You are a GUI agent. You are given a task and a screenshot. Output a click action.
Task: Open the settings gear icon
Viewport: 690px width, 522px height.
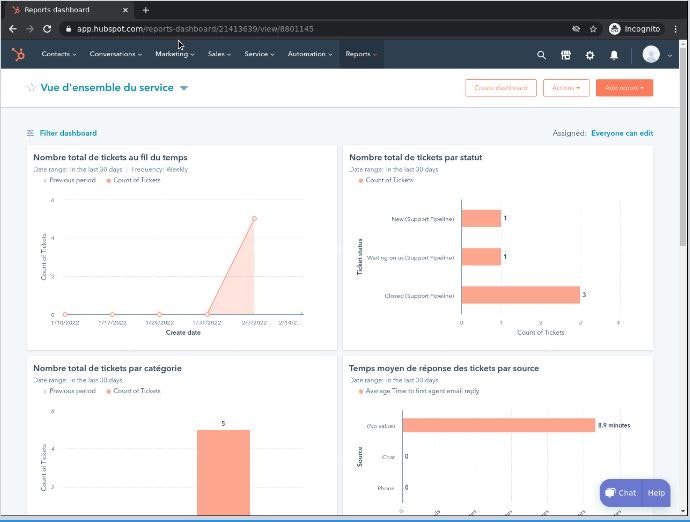589,55
